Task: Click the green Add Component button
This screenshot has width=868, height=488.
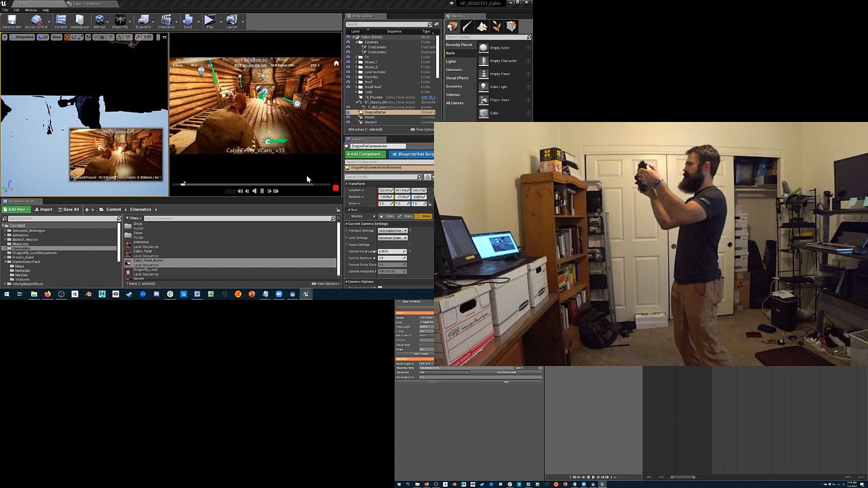Action: coord(365,154)
